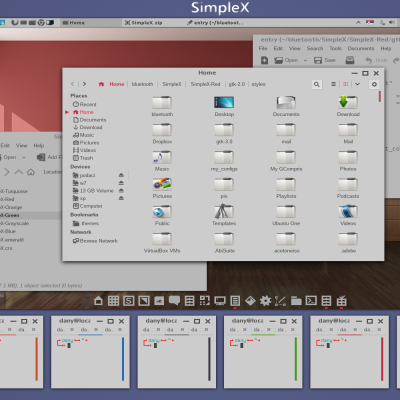
Task: Open the Help menu in the archive manager
Action: [x=39, y=146]
